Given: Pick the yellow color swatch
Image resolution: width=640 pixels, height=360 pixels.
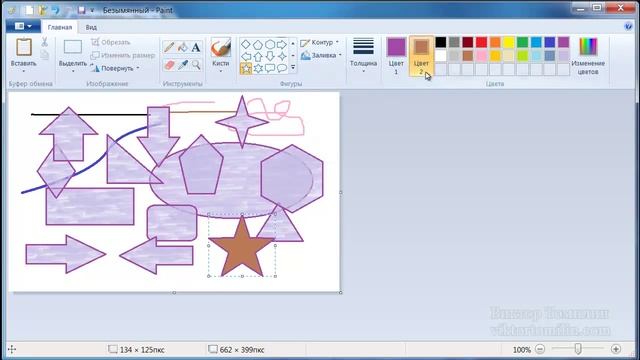Looking at the screenshot, I should click(x=509, y=42).
